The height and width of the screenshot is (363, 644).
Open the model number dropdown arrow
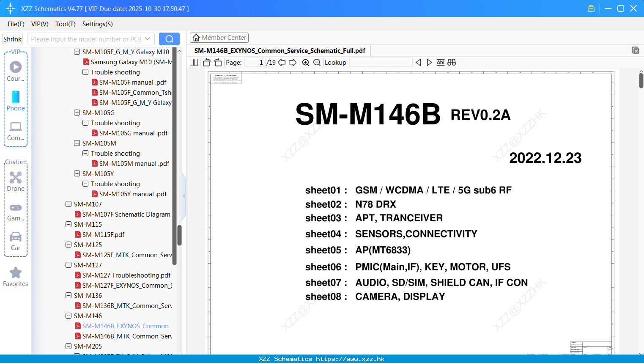(148, 39)
